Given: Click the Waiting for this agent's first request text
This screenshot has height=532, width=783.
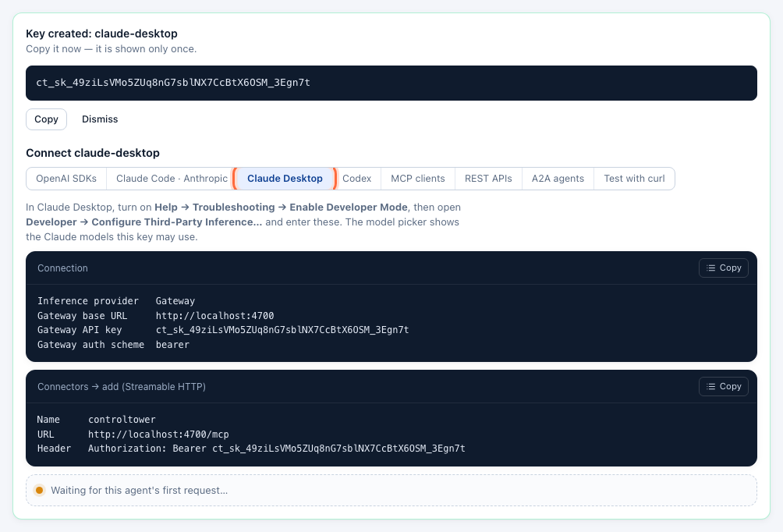Looking at the screenshot, I should [x=140, y=491].
